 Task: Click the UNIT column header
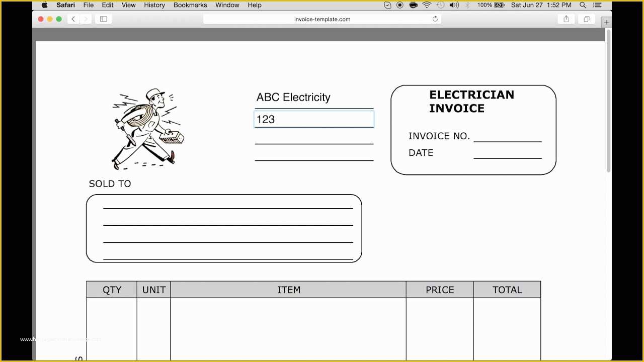click(x=154, y=290)
